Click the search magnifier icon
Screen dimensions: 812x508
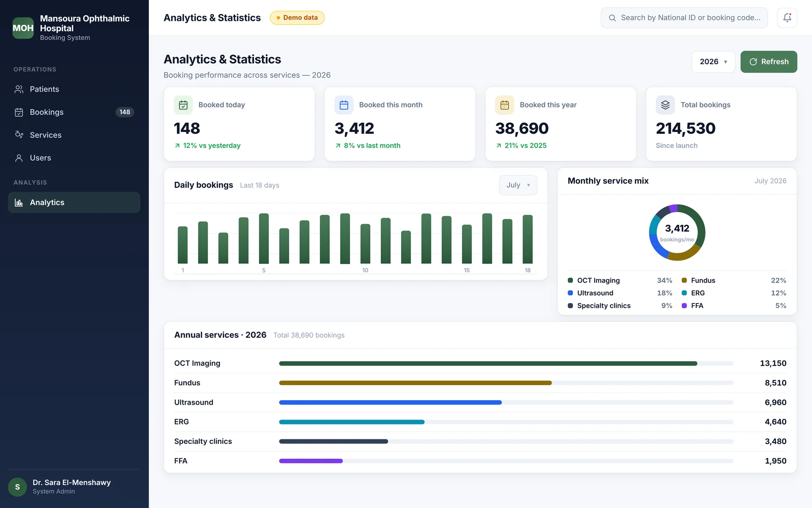click(x=612, y=18)
